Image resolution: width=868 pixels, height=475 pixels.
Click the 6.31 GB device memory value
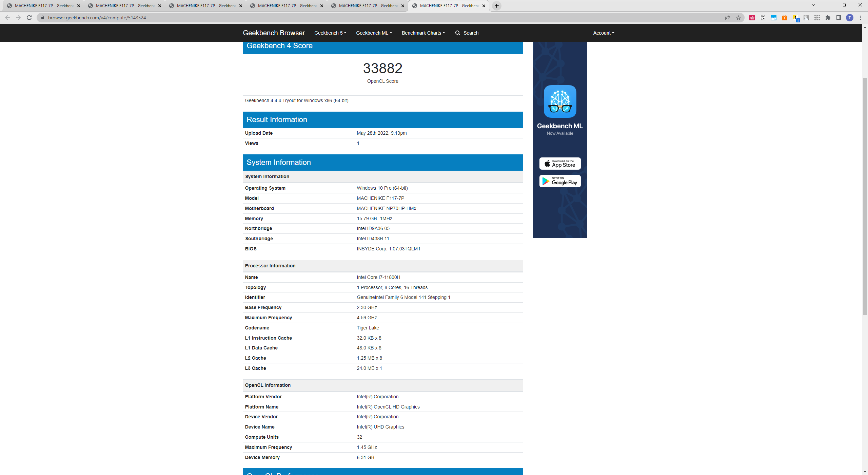tap(366, 457)
